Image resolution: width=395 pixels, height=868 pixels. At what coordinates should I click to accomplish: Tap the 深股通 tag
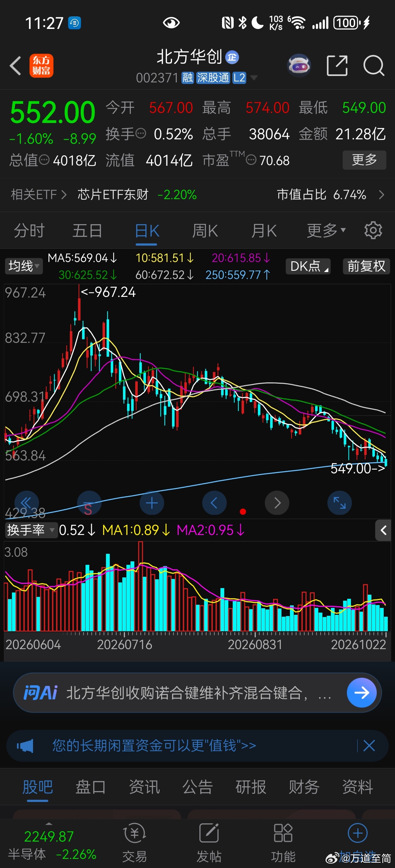click(213, 78)
